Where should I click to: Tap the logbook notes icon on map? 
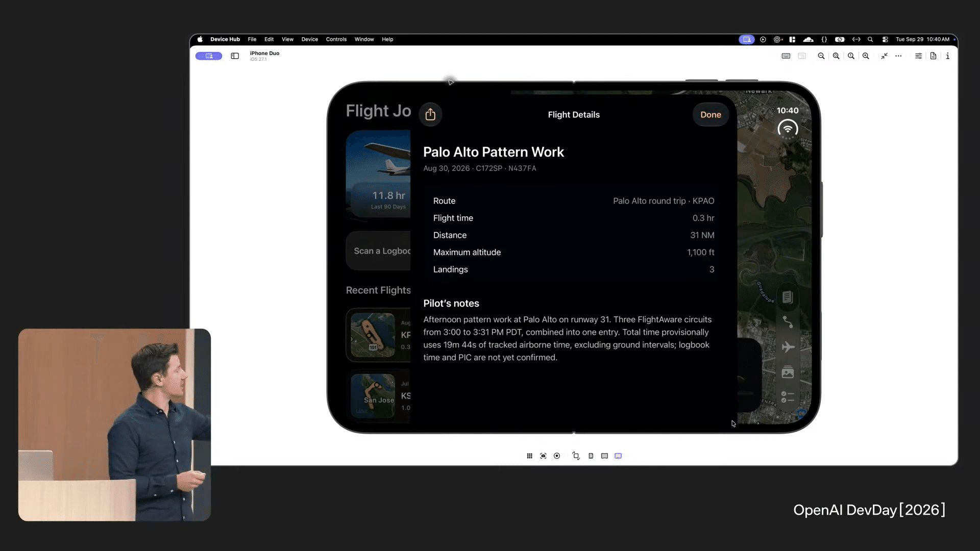tap(788, 297)
